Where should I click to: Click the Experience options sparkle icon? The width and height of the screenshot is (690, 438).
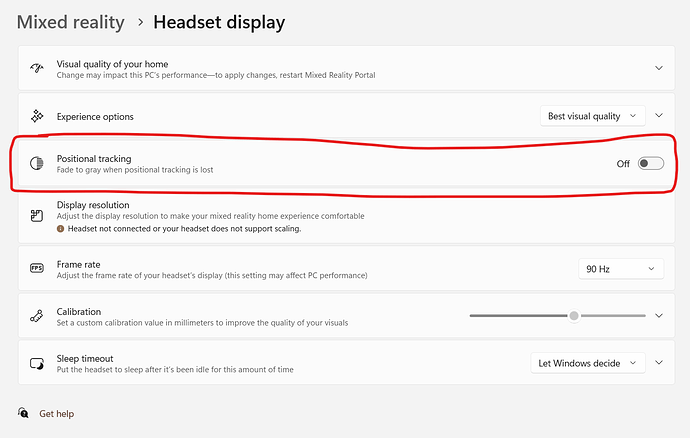pyautogui.click(x=37, y=116)
